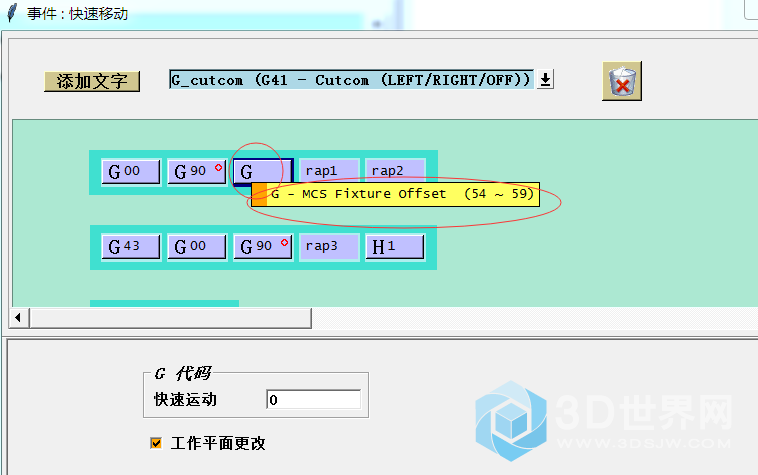The image size is (758, 475).
Task: Select the rap3 word block
Action: [329, 247]
